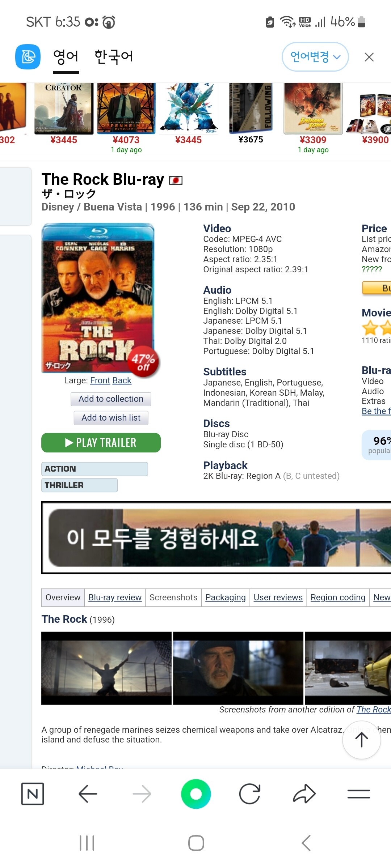Jump to top with the up-arrow button
This screenshot has width=391, height=868.
361,740
